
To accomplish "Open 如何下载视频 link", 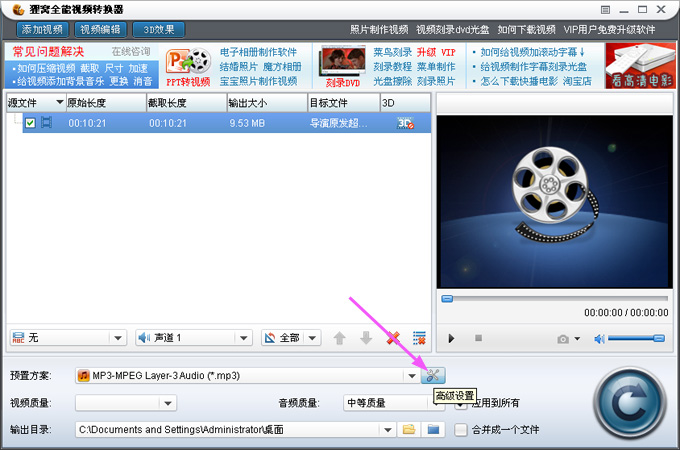I will click(x=526, y=29).
